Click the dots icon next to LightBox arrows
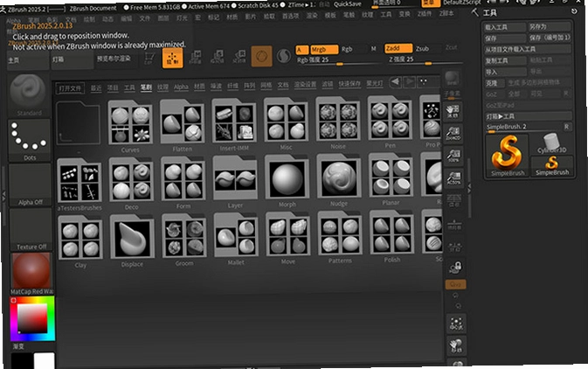This screenshot has height=369, width=588. [x=424, y=81]
